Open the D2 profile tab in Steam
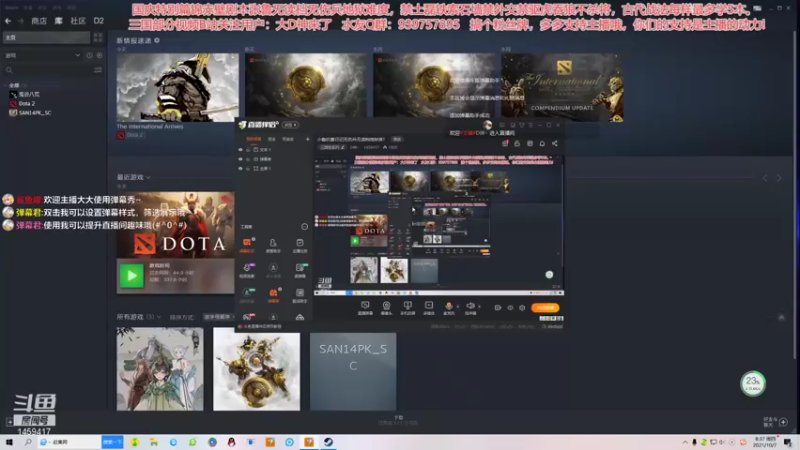 98,21
